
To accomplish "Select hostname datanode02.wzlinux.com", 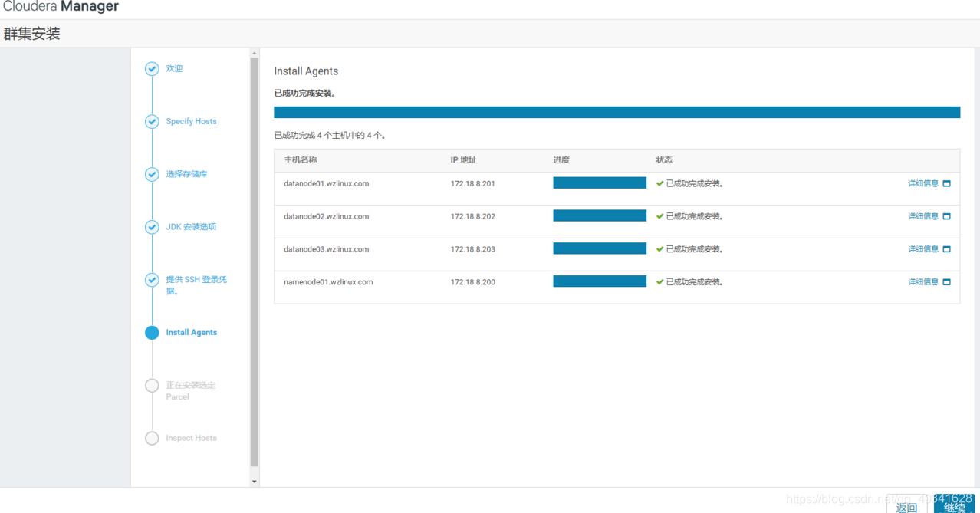I will [326, 217].
